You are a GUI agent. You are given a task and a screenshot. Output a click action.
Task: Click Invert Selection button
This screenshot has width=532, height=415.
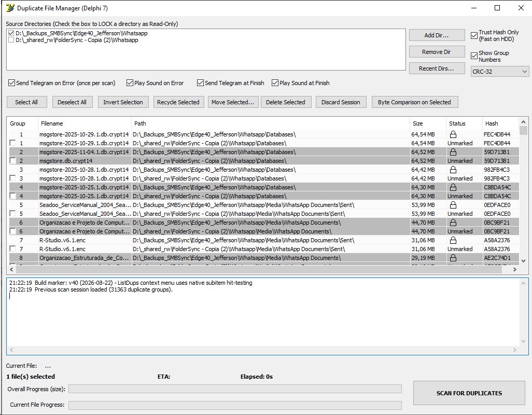(x=123, y=102)
